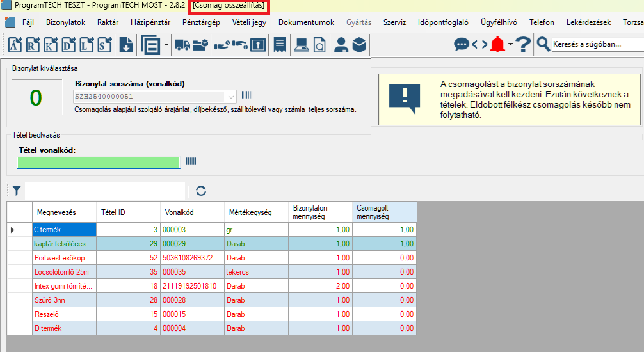Open the chat speech bubble icon

coord(462,44)
